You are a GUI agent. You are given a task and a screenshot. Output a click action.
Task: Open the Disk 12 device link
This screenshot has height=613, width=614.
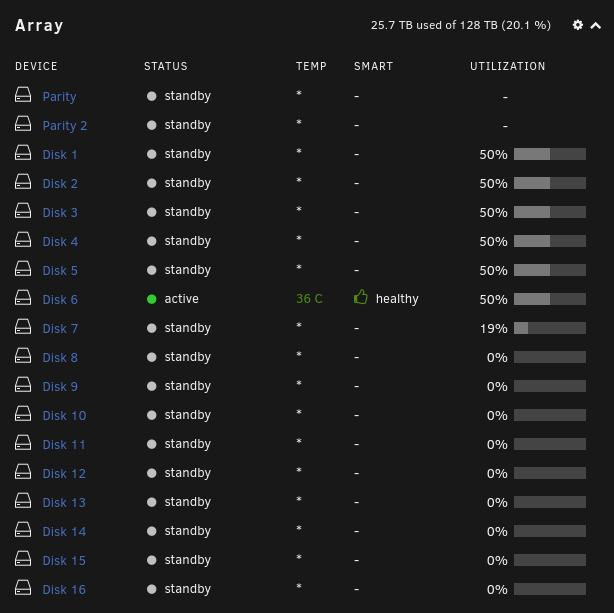tap(64, 473)
